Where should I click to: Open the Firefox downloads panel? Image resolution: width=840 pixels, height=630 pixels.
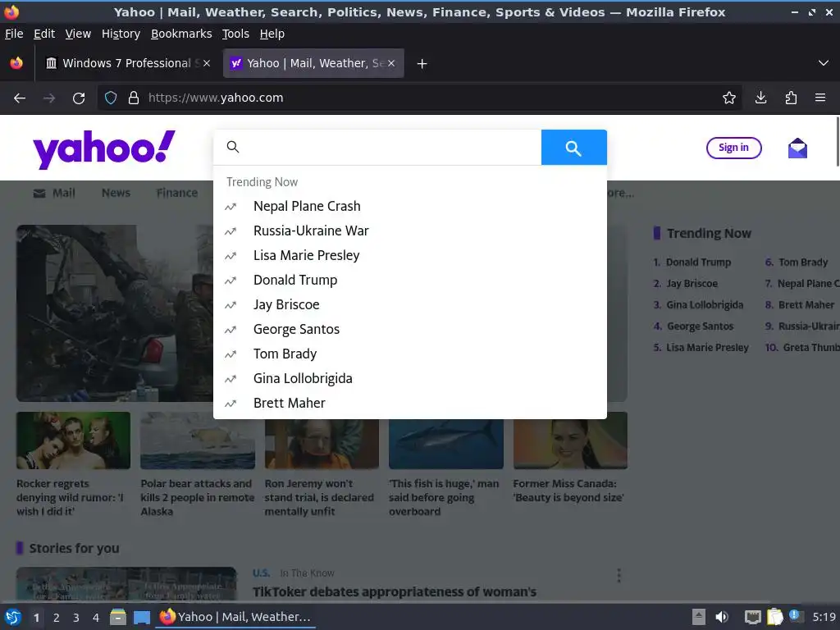(x=760, y=98)
